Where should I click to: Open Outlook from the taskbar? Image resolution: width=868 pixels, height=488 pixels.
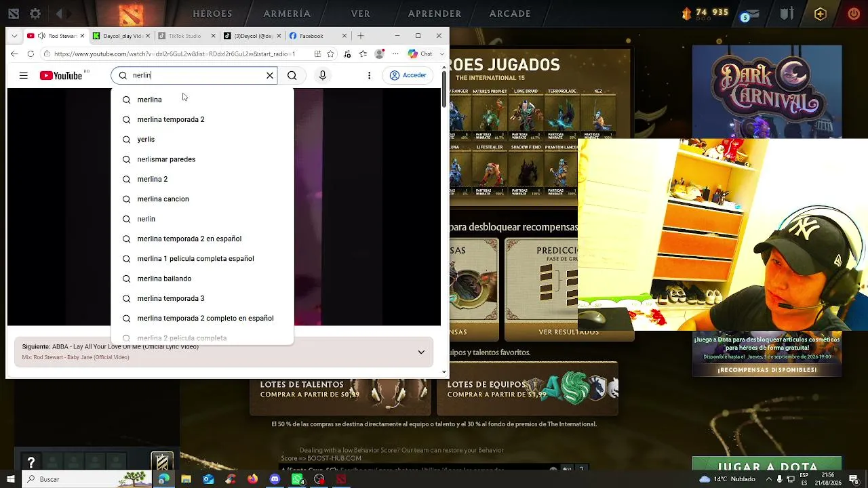point(208,479)
